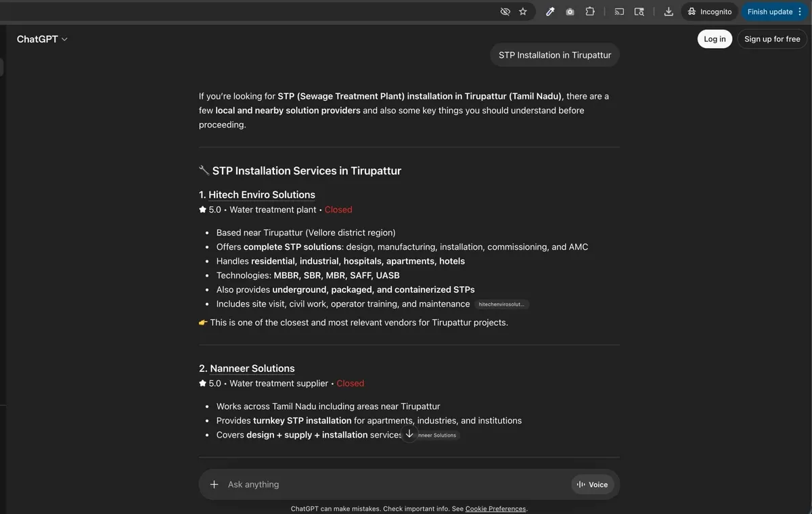This screenshot has height=514, width=812.
Task: Click Sign up for free
Action: [x=772, y=39]
